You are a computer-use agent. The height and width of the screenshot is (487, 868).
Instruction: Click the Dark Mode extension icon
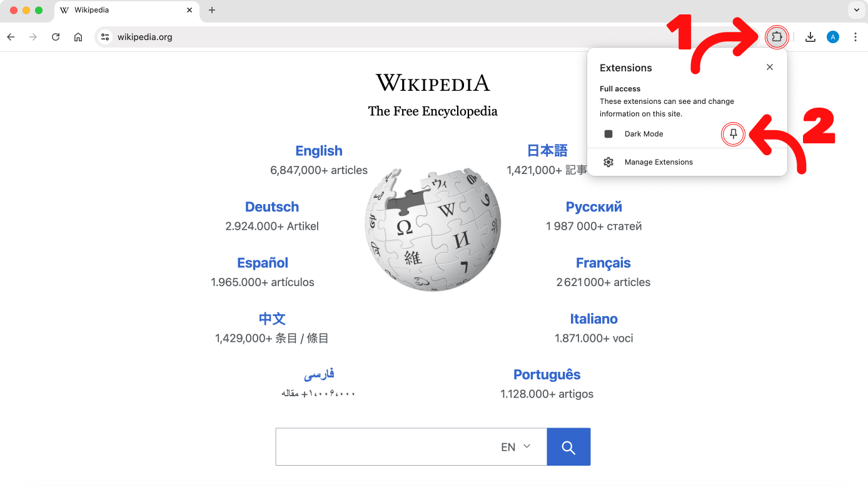(608, 134)
